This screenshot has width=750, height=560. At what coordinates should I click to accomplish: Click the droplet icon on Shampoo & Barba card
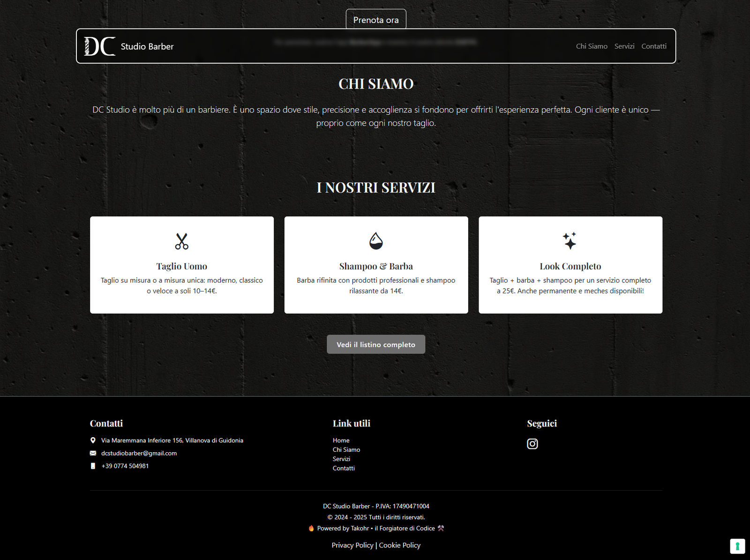click(x=376, y=241)
